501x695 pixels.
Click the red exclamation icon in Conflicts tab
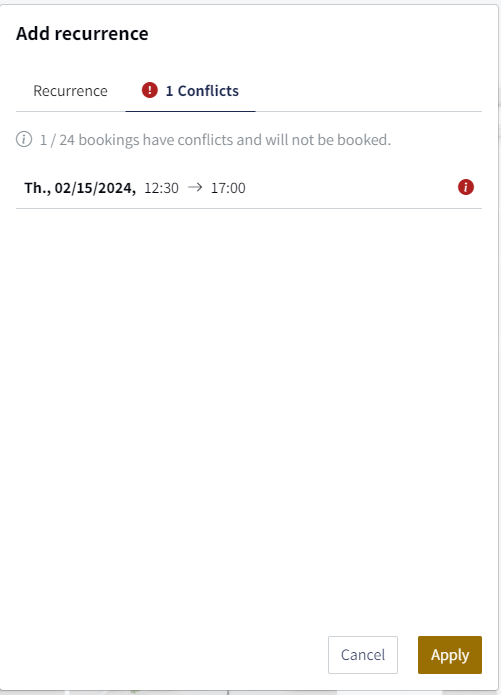click(149, 90)
